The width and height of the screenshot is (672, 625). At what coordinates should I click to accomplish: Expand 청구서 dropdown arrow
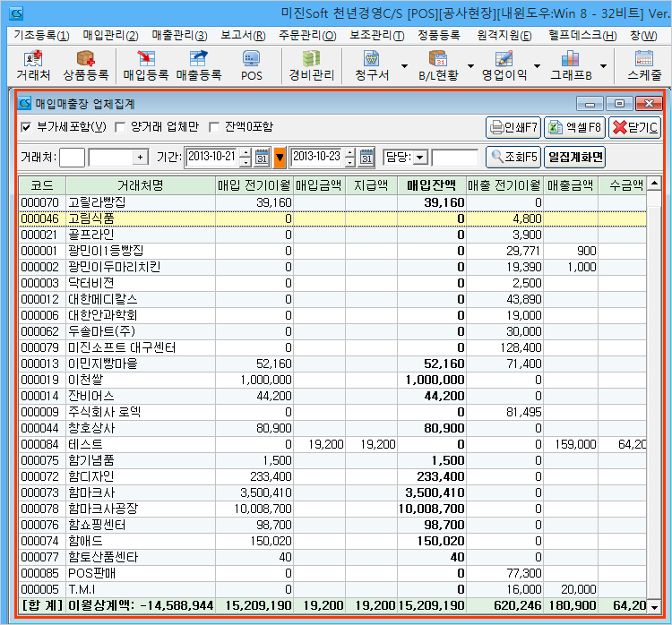tap(404, 66)
